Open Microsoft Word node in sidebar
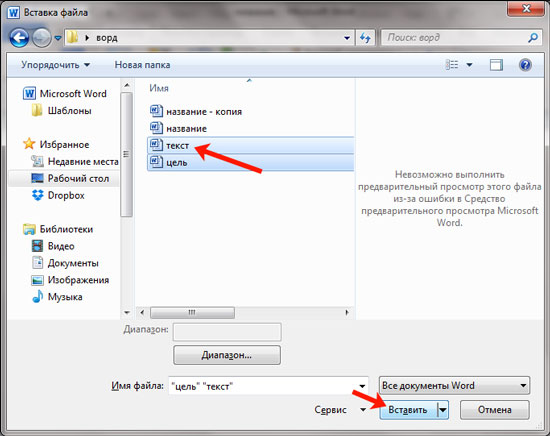 (65, 94)
